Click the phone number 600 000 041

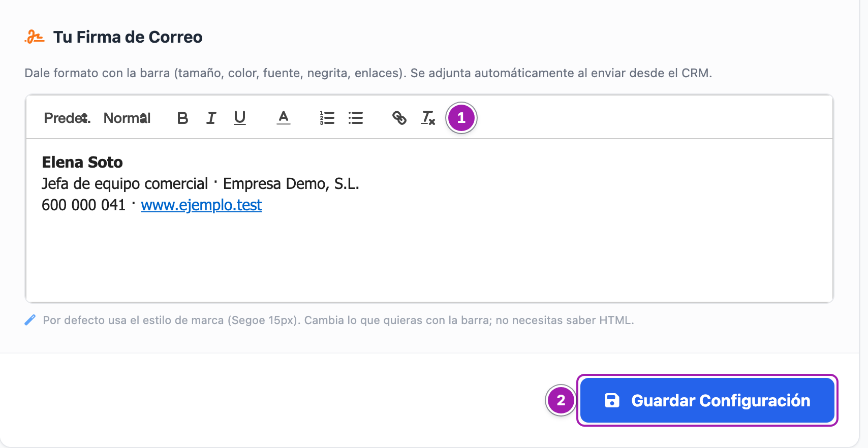coord(83,205)
